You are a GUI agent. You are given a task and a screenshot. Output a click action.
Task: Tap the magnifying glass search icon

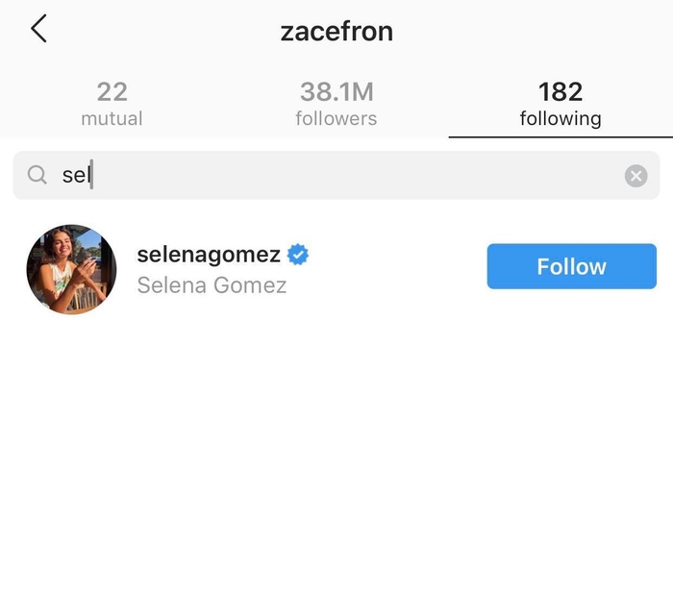pos(37,175)
